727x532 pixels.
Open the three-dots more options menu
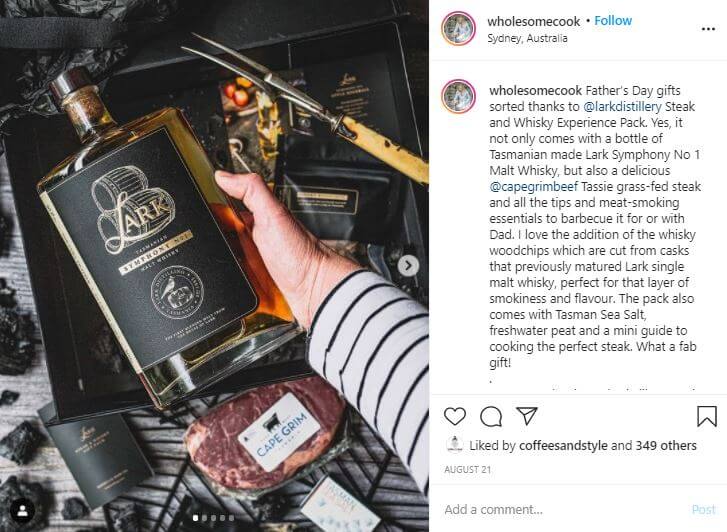(x=708, y=29)
